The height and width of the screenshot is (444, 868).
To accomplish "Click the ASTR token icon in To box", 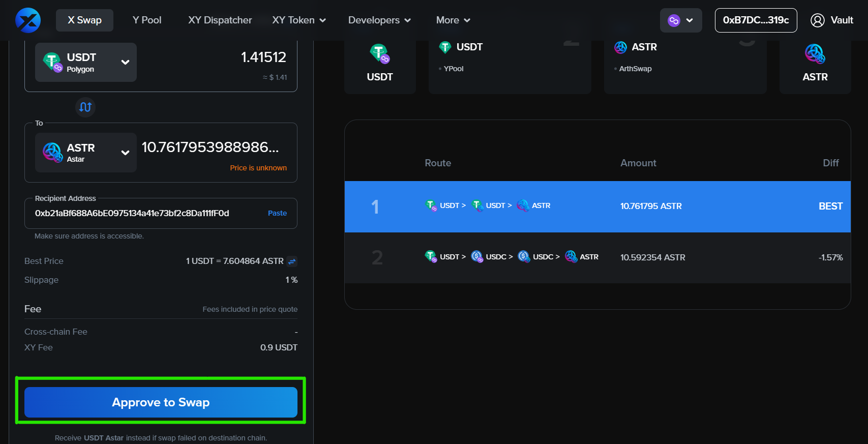I will (x=52, y=152).
